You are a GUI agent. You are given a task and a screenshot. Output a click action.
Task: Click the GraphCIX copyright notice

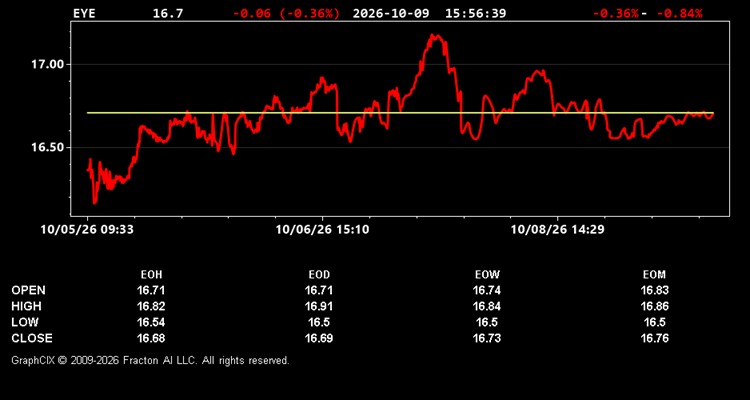(150, 360)
